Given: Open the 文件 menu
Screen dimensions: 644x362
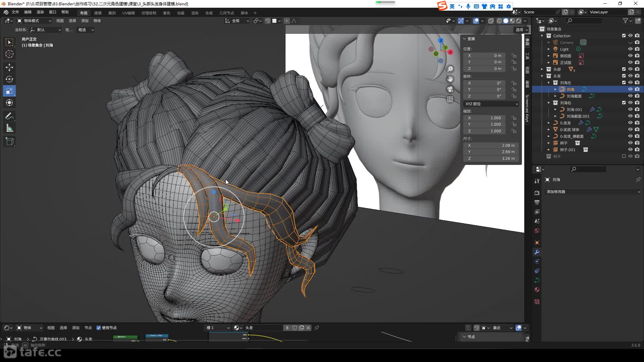Looking at the screenshot, I should pyautogui.click(x=15, y=12).
